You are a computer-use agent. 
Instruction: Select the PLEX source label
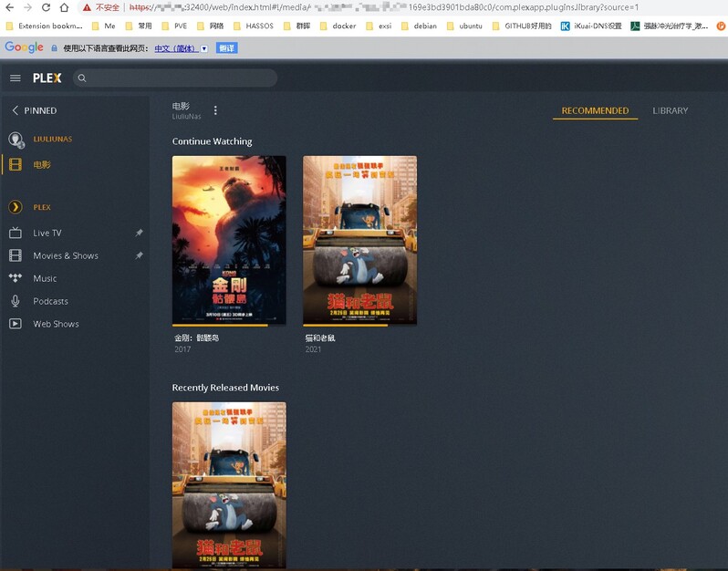click(42, 207)
